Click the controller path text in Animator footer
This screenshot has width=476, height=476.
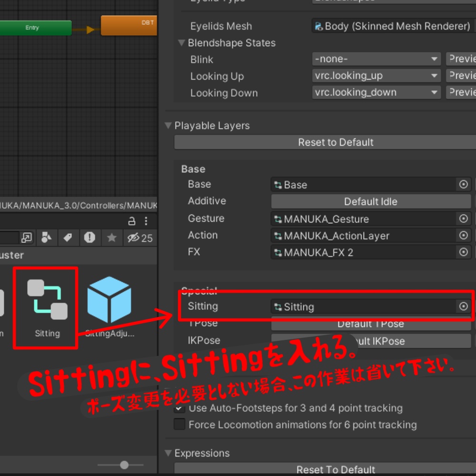[79, 206]
